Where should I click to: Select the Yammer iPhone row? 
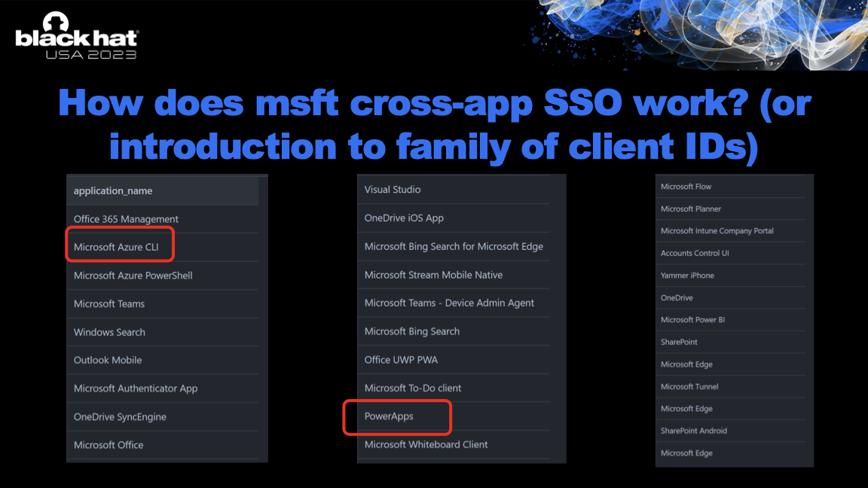coord(732,276)
